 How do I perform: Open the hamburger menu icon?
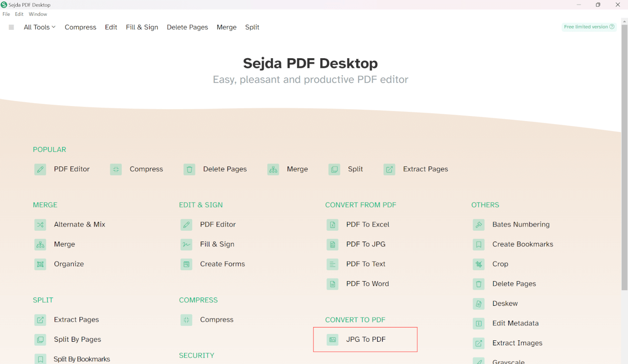point(11,27)
